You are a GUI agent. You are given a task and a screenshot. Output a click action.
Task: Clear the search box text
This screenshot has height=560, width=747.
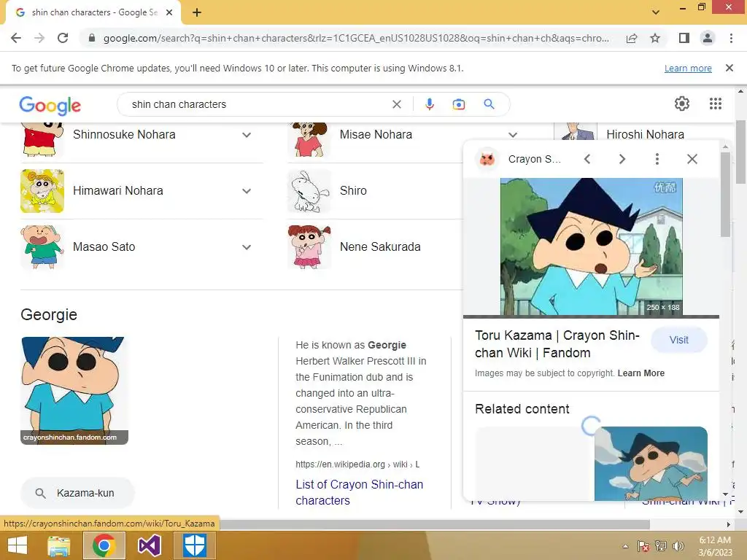(396, 104)
